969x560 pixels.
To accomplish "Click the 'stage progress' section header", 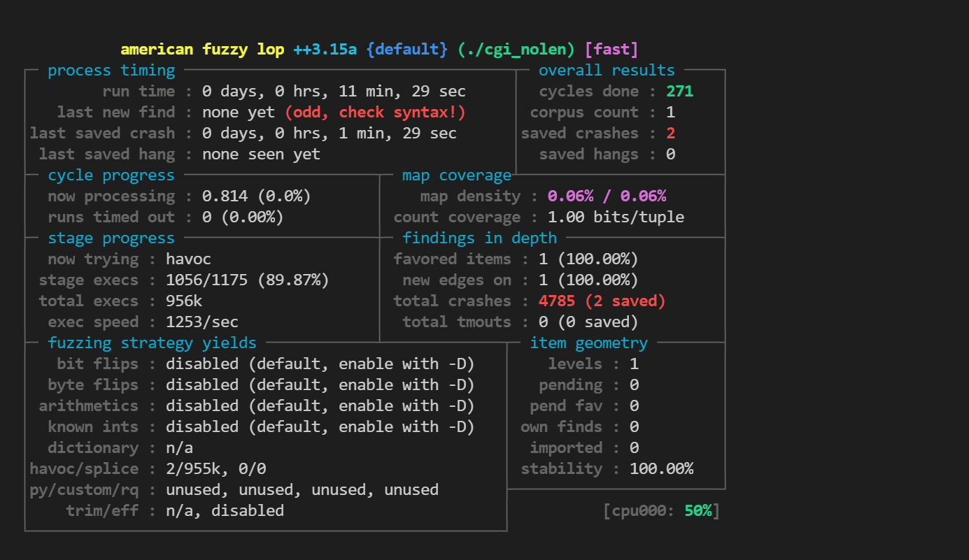I will tap(111, 238).
